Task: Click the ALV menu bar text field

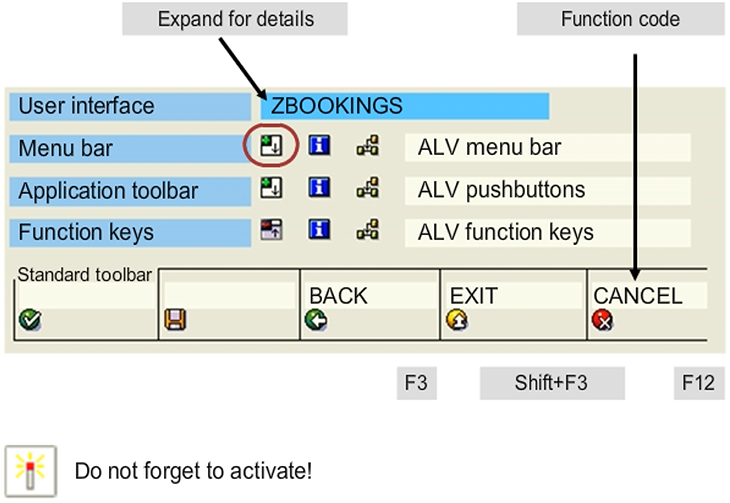Action: click(x=547, y=148)
